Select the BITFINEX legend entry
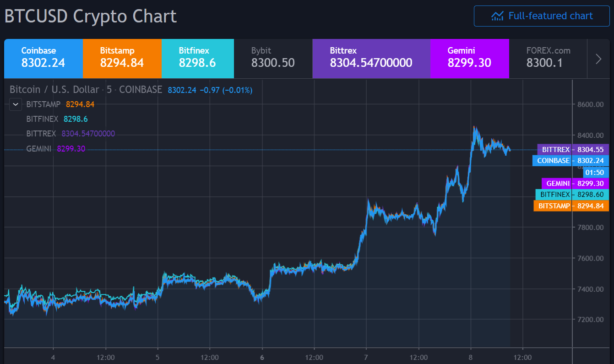 point(42,119)
